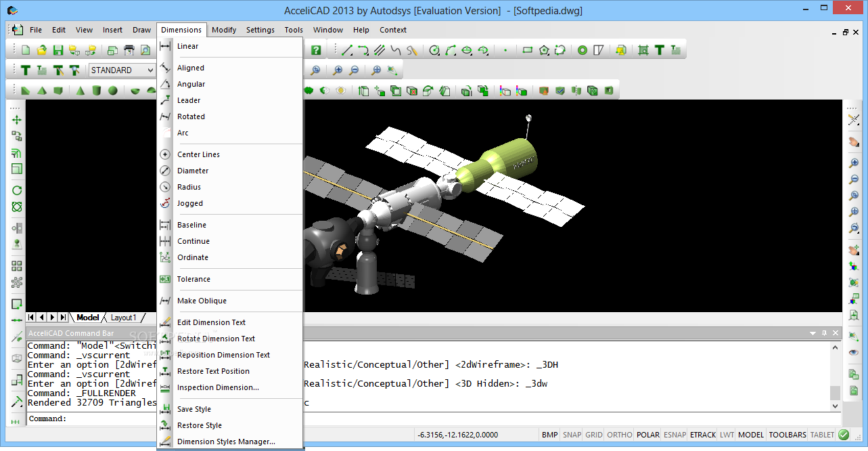Select the Polygon drawing tool
The image size is (868, 451).
click(544, 50)
